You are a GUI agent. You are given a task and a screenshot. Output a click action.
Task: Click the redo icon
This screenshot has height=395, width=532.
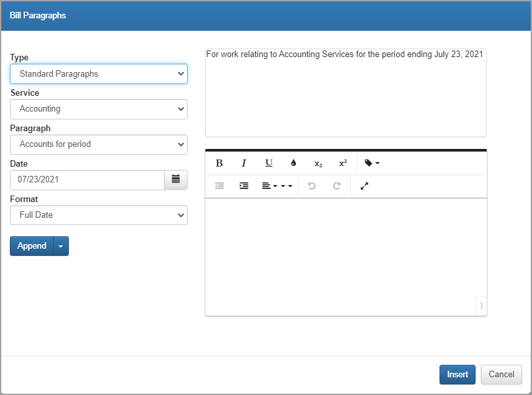pos(337,186)
